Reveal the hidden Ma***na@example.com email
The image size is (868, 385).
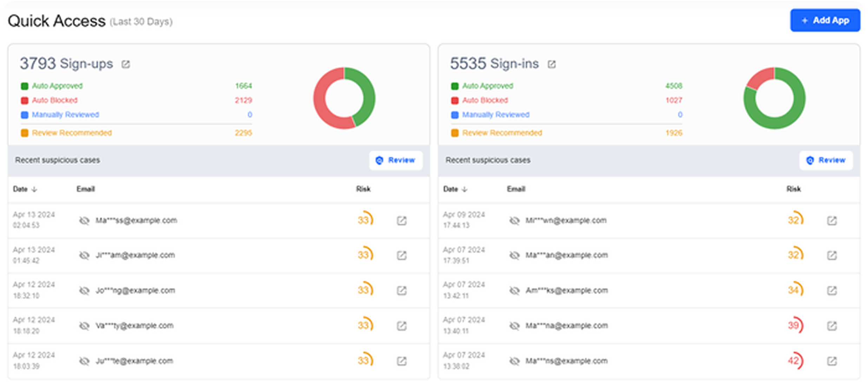(514, 326)
